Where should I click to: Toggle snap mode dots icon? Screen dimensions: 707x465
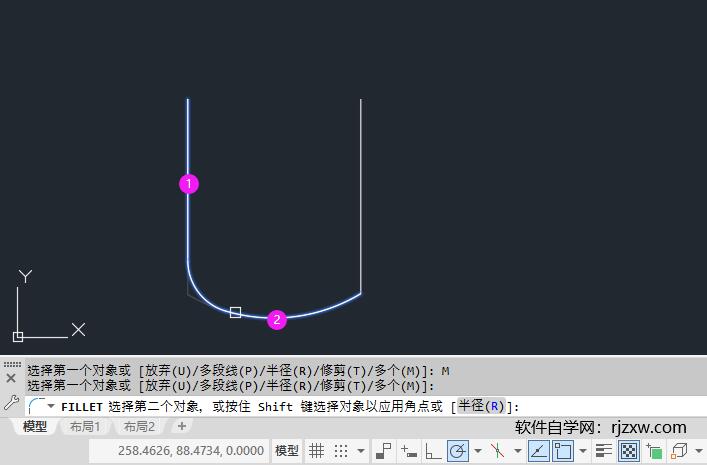tap(341, 451)
